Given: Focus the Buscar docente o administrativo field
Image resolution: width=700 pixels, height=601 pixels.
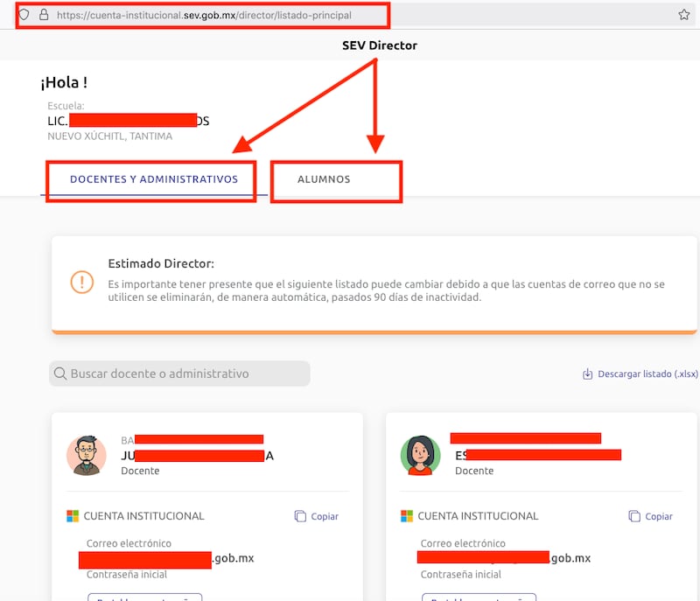Looking at the screenshot, I should (179, 374).
